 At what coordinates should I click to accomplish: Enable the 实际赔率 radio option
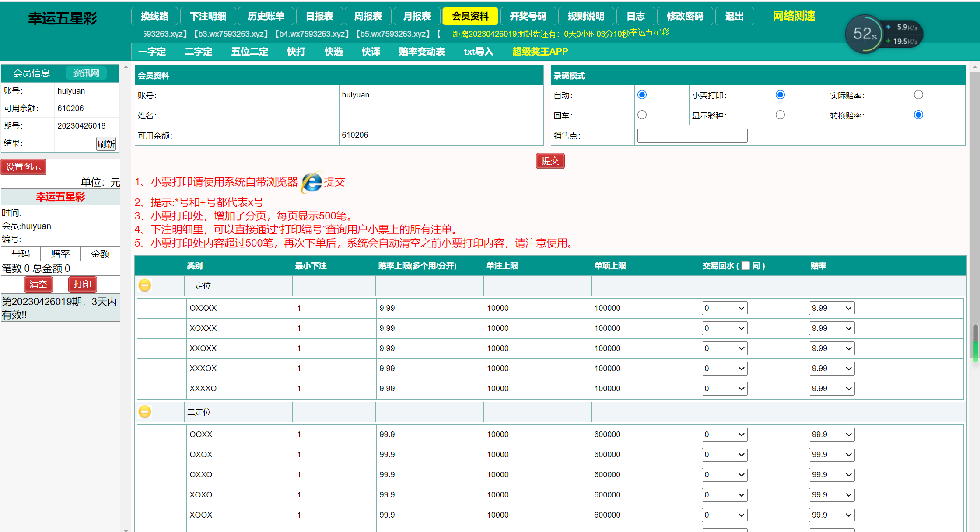(918, 95)
